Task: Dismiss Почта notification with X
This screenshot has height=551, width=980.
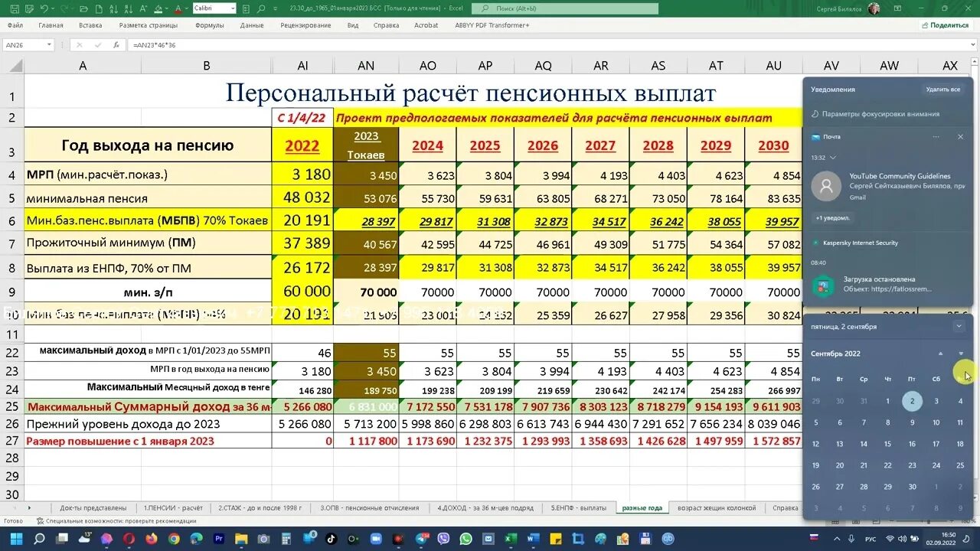Action: [960, 137]
